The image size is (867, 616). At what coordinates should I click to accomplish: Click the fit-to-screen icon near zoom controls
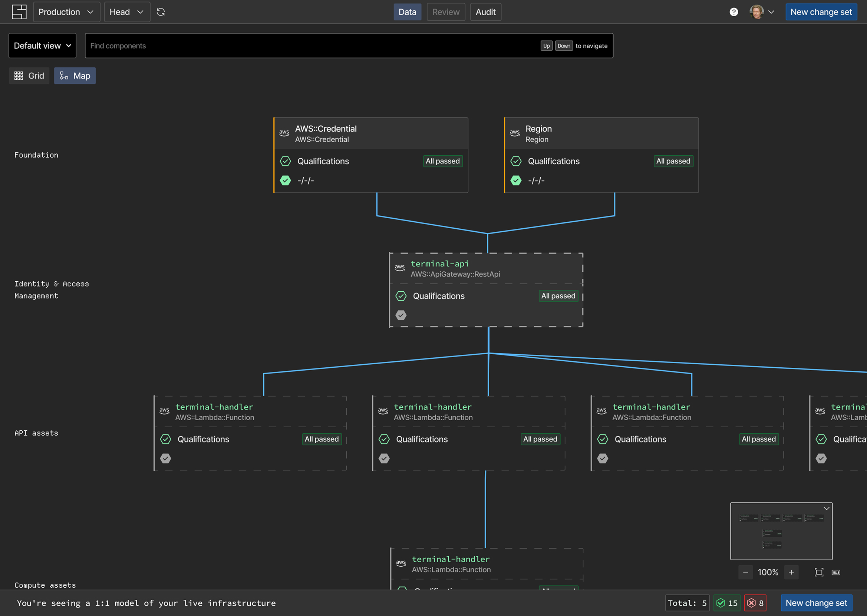(x=819, y=572)
